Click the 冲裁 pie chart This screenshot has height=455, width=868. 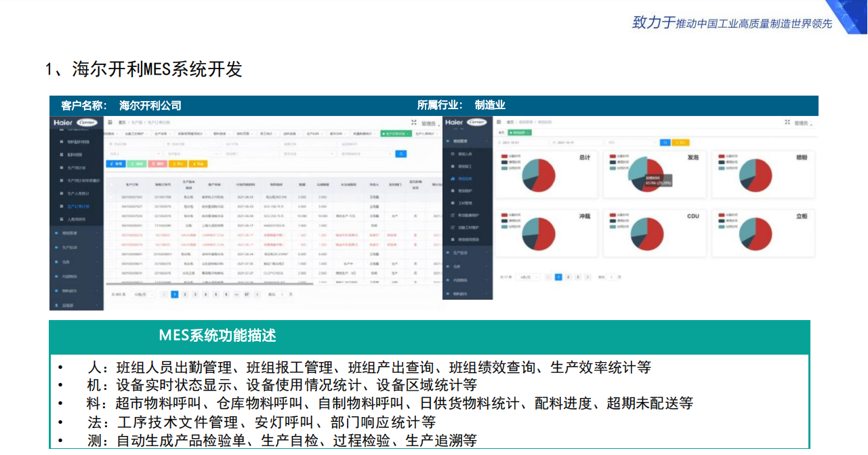(x=539, y=234)
